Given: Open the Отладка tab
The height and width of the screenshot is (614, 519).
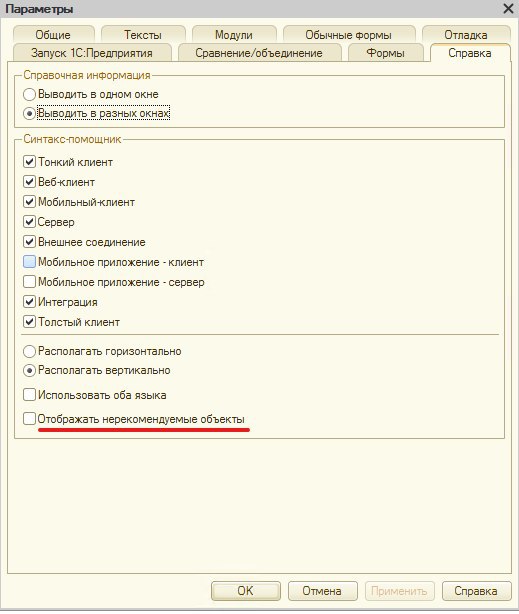Looking at the screenshot, I should (x=466, y=35).
